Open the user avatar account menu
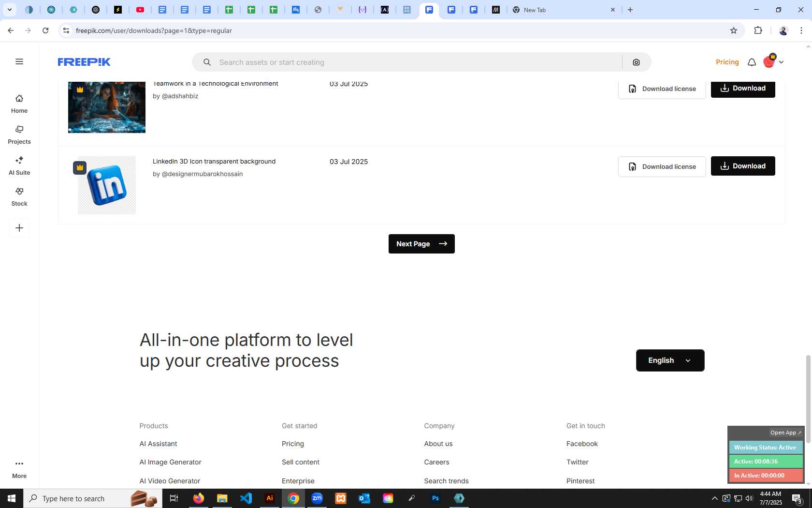The height and width of the screenshot is (508, 812). click(x=773, y=61)
